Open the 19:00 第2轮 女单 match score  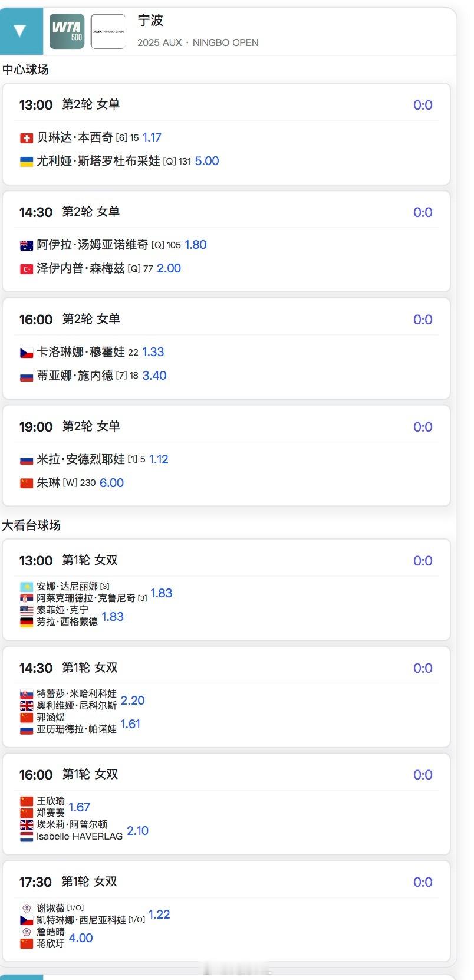click(423, 427)
